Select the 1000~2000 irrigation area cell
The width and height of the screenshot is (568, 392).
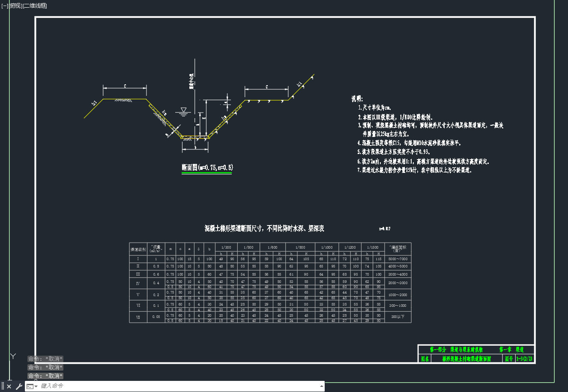398,295
